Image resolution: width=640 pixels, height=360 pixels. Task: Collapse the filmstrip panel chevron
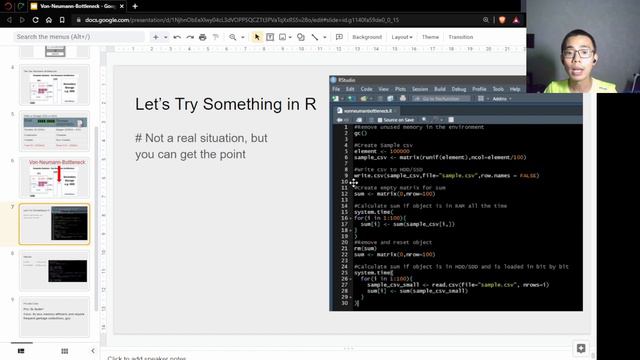(93, 351)
